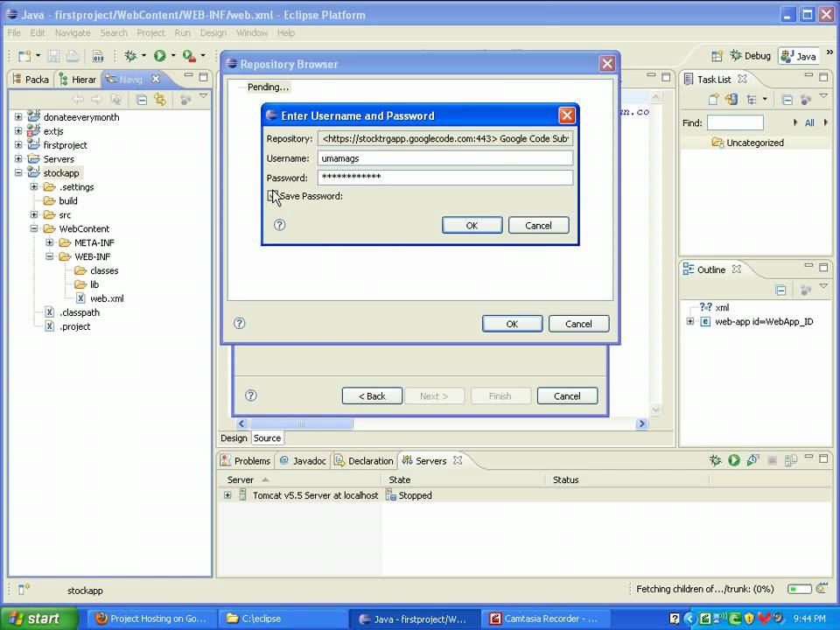This screenshot has height=630, width=840.
Task: Open the Navigate menu
Action: (x=73, y=32)
